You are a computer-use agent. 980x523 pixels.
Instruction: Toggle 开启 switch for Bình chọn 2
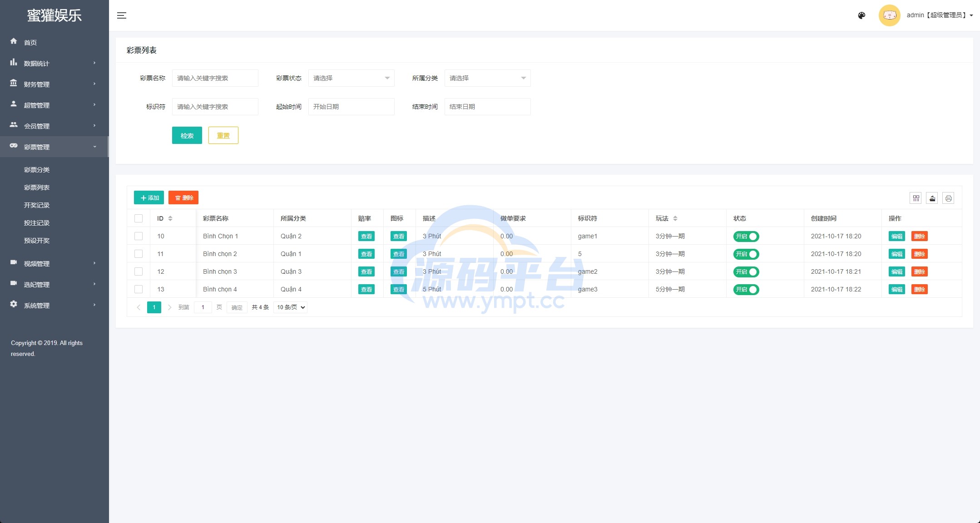click(746, 254)
